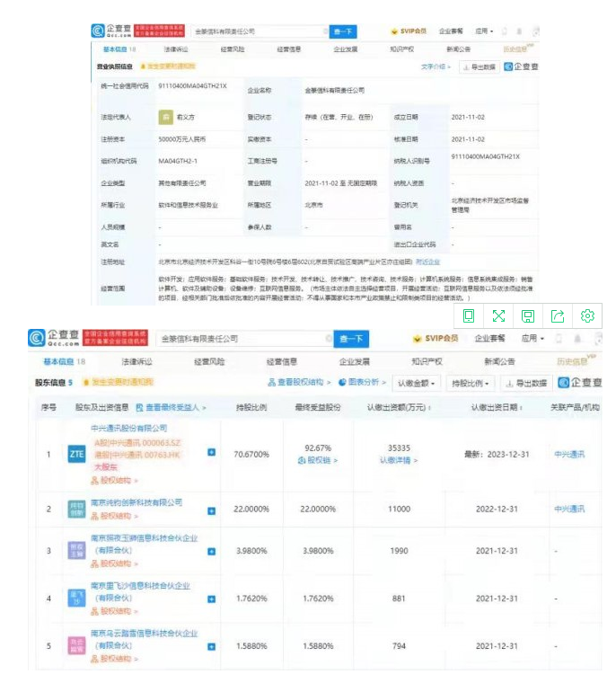Expand the blue plus for 南京乌云踏雪 row

tap(212, 647)
